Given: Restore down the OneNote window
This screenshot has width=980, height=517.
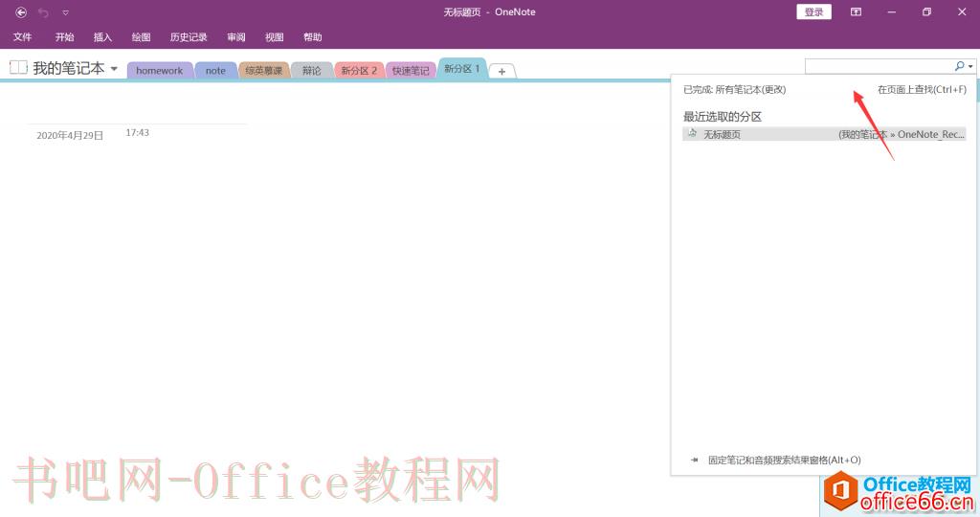Looking at the screenshot, I should point(926,11).
